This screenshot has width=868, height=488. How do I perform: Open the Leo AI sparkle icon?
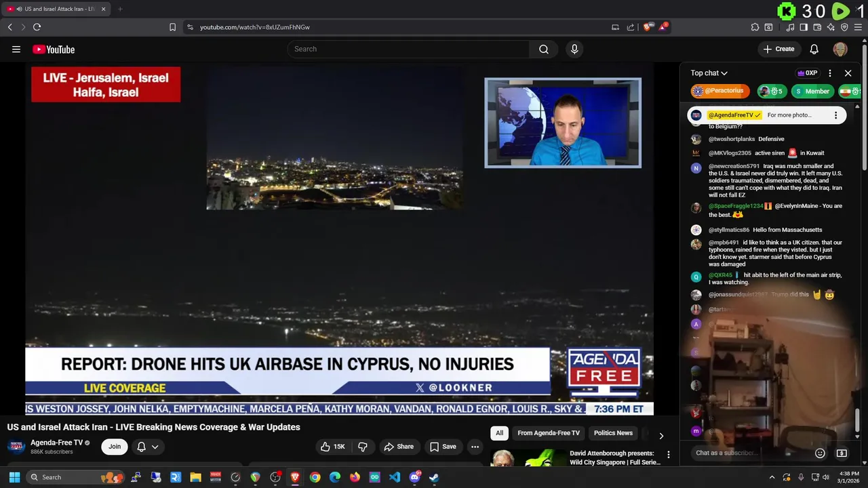coord(831,27)
